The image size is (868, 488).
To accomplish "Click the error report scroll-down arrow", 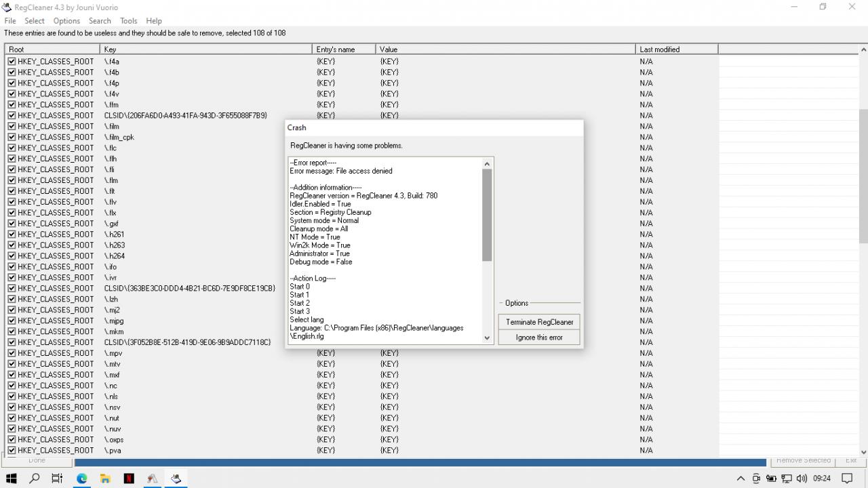I will click(487, 338).
